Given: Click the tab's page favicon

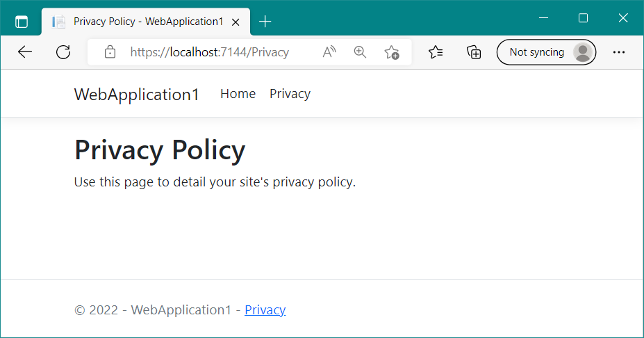Looking at the screenshot, I should (58, 22).
